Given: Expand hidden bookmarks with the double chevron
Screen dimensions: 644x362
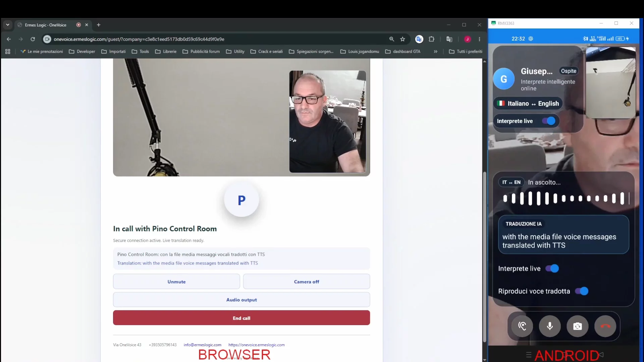Looking at the screenshot, I should tap(435, 52).
